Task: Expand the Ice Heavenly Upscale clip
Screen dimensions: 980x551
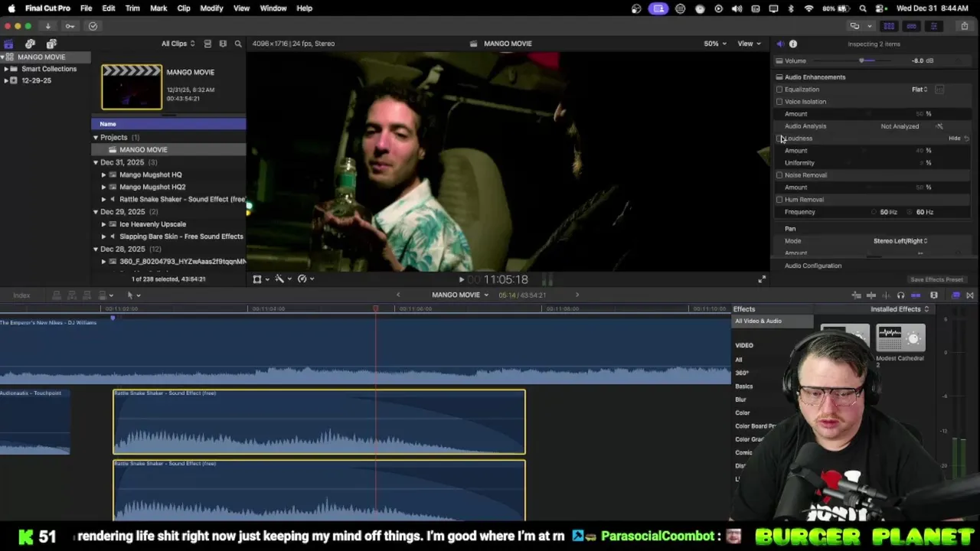Action: coord(103,224)
